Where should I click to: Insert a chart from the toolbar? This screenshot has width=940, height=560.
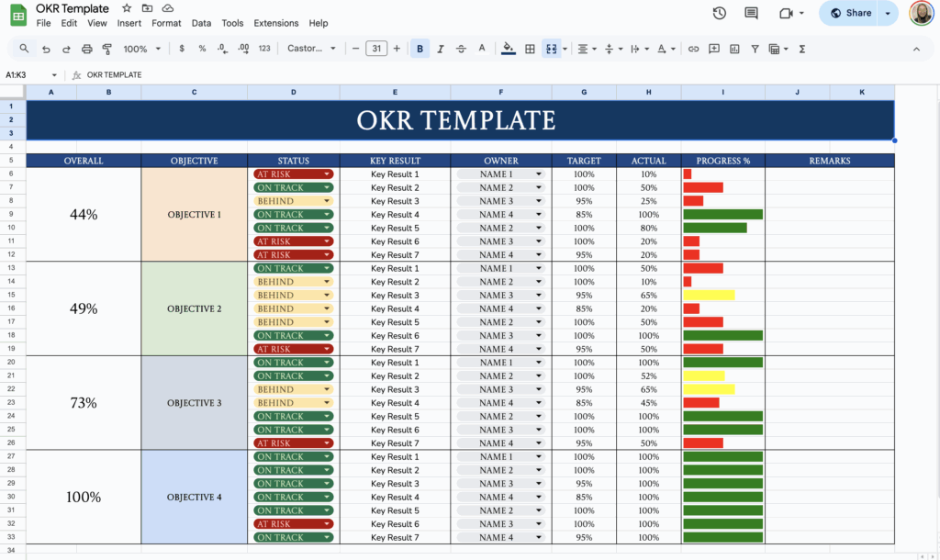(735, 48)
